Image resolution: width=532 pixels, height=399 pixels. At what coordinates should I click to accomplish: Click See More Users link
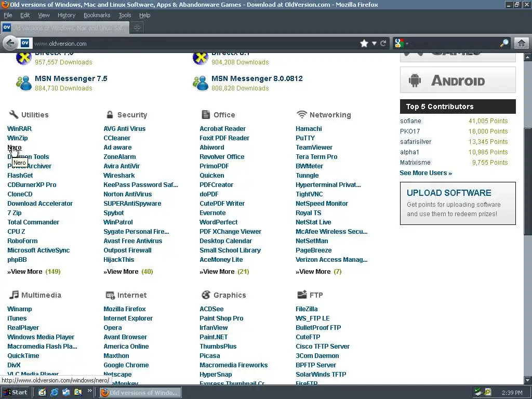[x=426, y=172]
